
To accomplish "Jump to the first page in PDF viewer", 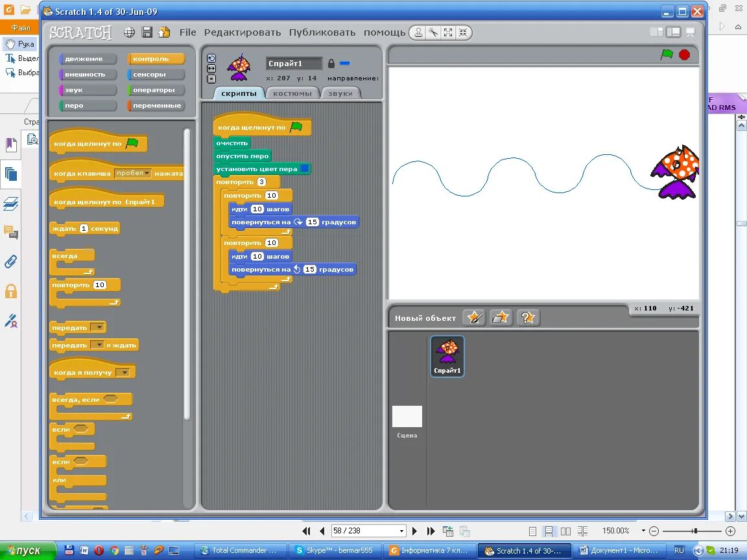I will click(x=306, y=531).
